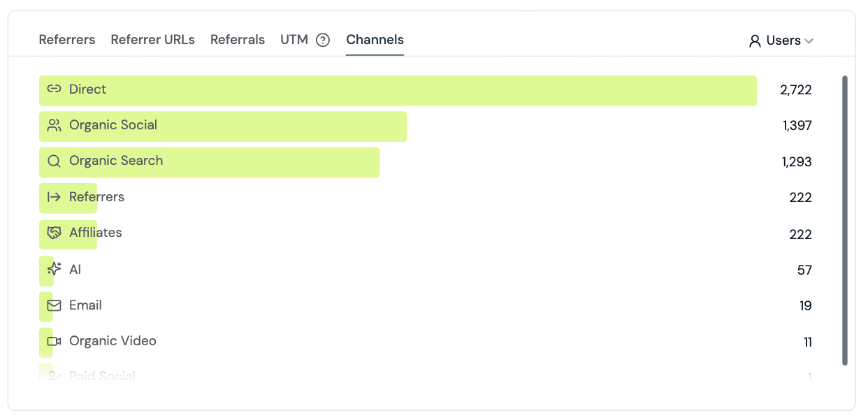868x420 pixels.
Task: Switch to the Referrers tab
Action: click(x=66, y=40)
